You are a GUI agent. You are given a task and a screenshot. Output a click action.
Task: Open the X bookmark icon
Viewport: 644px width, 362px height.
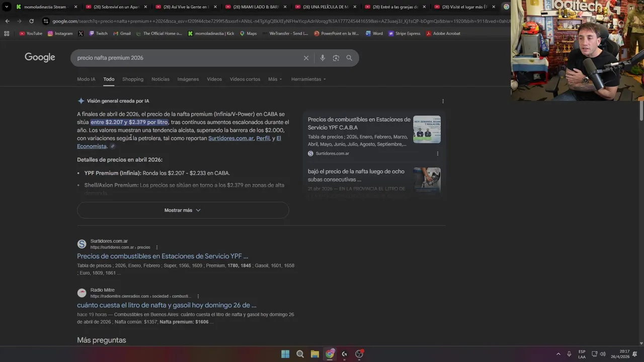(x=80, y=34)
